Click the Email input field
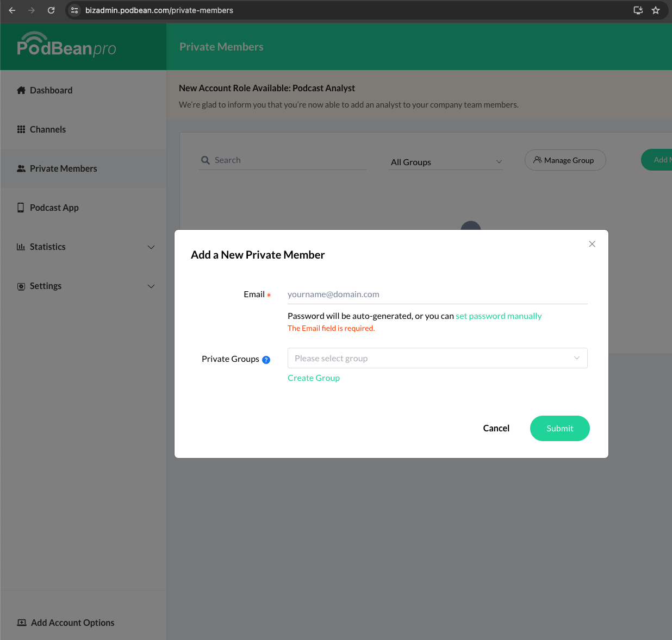Screen dimensions: 672x640 coord(437,294)
